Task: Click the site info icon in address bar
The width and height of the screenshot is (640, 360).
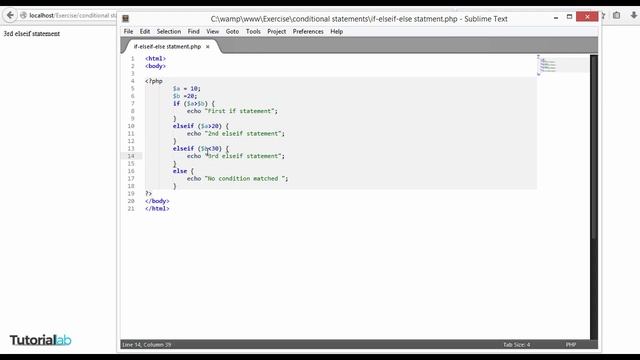Action: coord(24,16)
